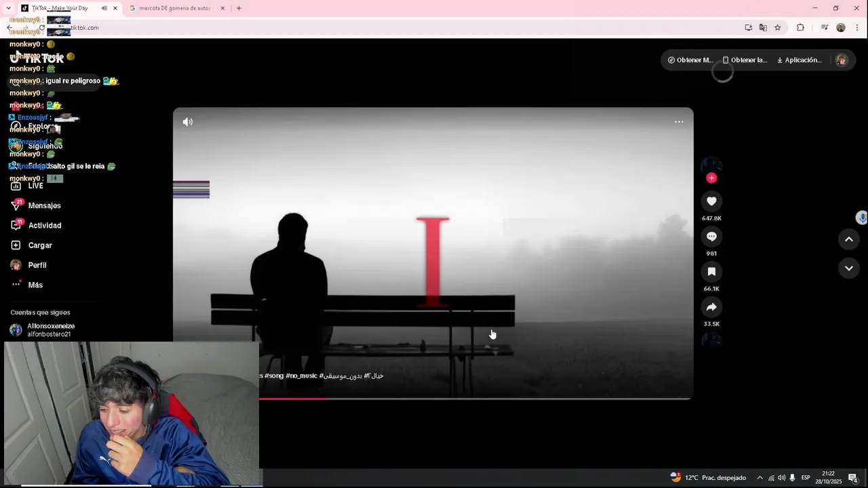The height and width of the screenshot is (488, 868).
Task: Click the Aplicación download button
Action: point(799,60)
